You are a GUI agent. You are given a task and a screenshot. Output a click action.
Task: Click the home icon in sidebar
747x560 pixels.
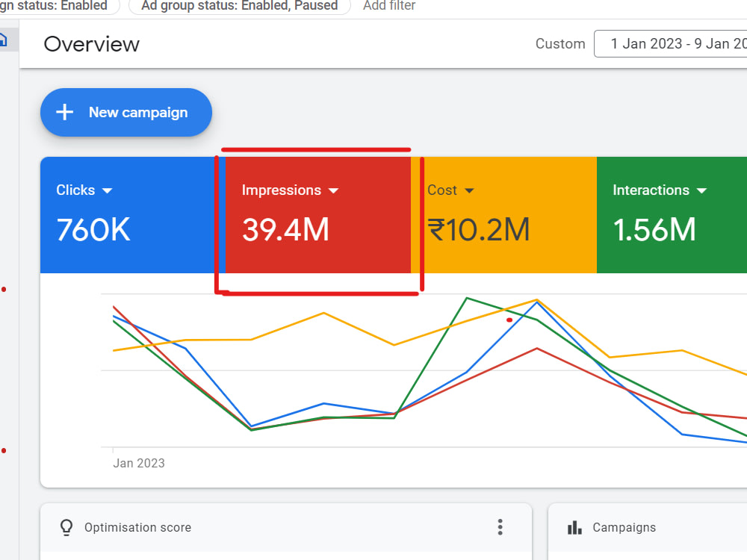click(3, 40)
